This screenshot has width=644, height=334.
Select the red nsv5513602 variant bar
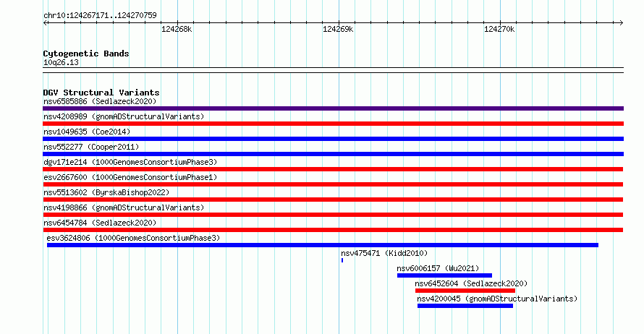tap(333, 200)
